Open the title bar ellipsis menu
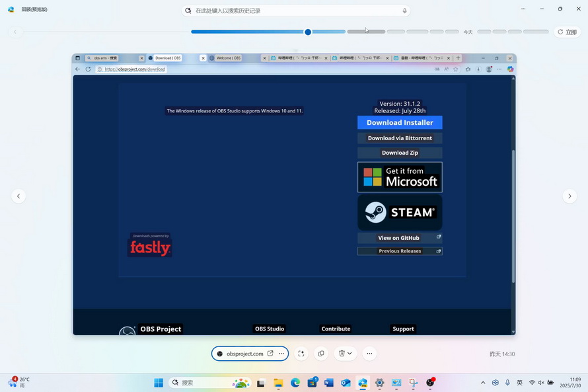The height and width of the screenshot is (392, 588). (x=523, y=9)
